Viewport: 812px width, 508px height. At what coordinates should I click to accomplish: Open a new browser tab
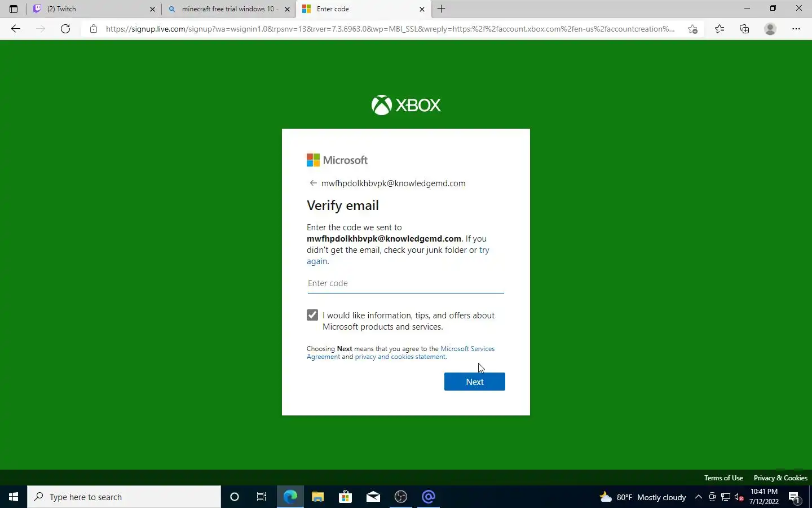coord(441,9)
